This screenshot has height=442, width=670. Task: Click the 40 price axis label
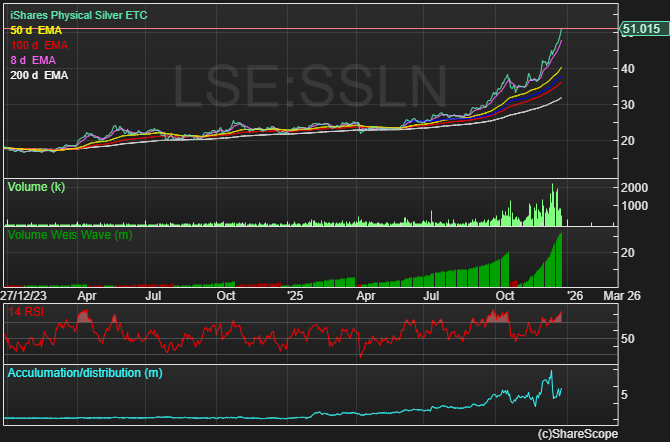click(628, 69)
